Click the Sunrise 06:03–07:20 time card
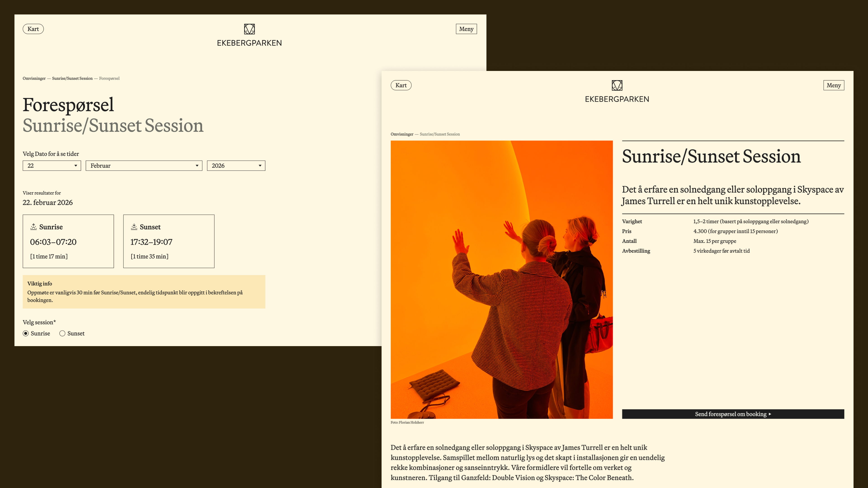868x488 pixels. tap(68, 241)
